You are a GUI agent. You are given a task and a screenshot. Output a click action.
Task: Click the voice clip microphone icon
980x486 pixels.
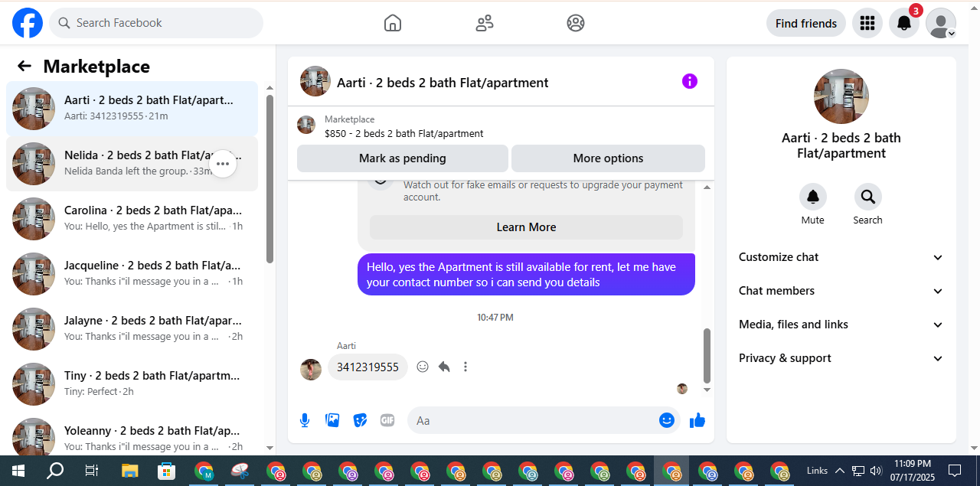point(305,420)
